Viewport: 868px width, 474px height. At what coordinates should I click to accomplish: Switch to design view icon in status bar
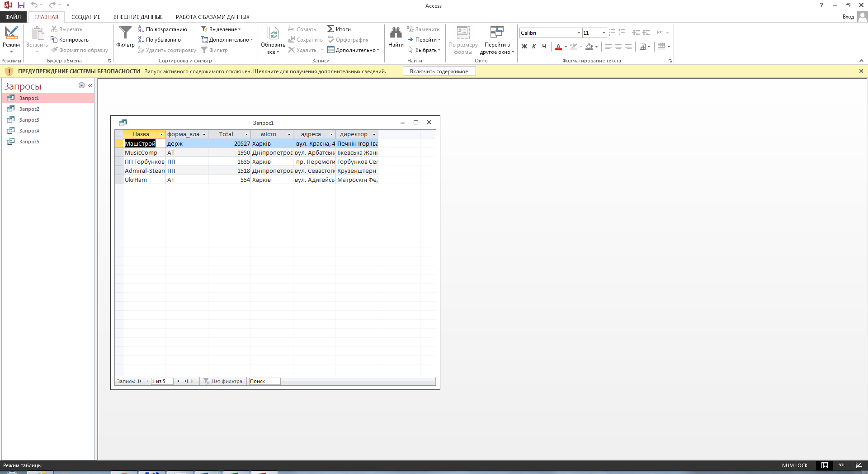pos(859,465)
